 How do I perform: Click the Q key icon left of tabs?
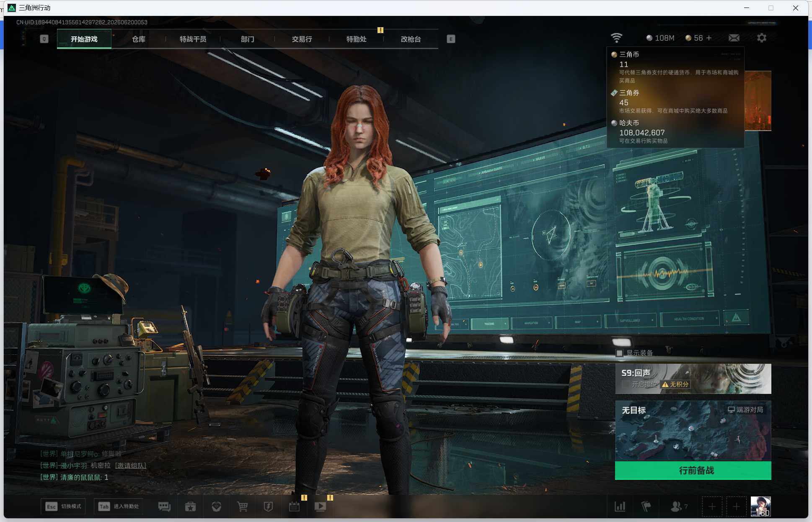point(44,39)
